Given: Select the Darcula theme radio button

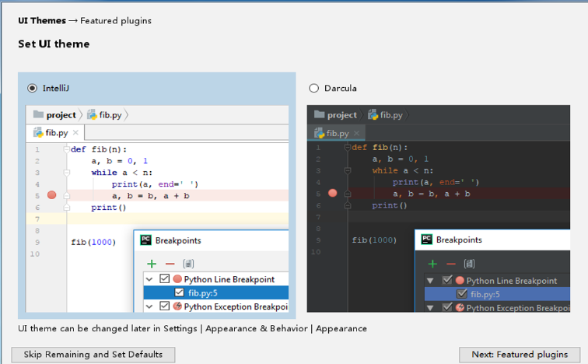Looking at the screenshot, I should pos(314,89).
